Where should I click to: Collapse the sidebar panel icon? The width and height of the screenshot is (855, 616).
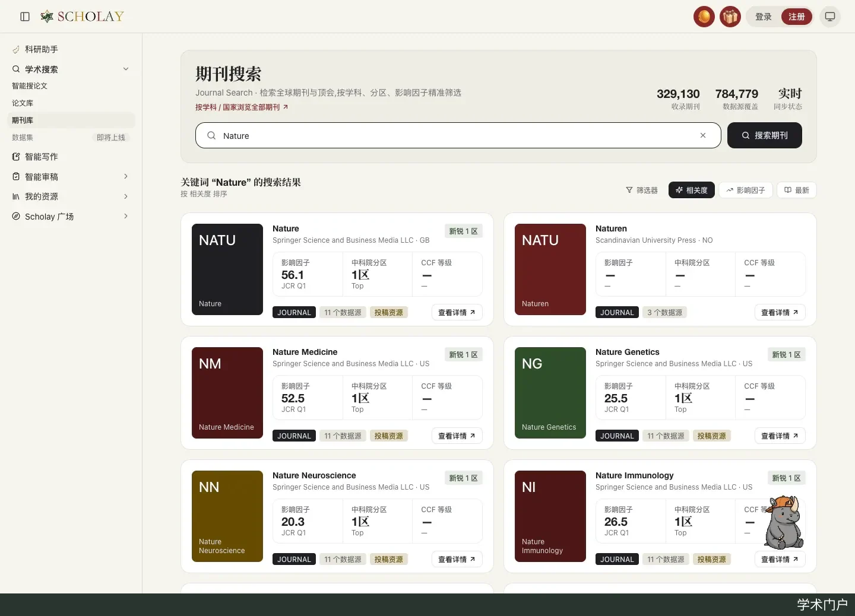[25, 17]
